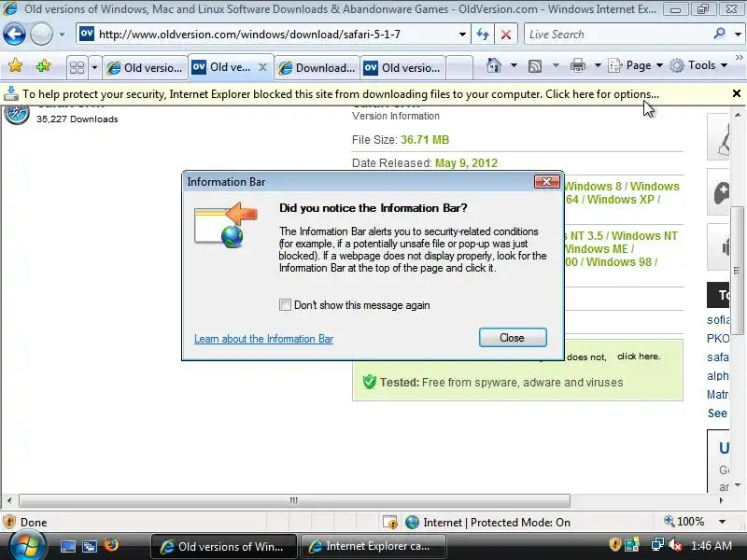Viewport: 747px width, 560px height.
Task: Open a new blank tab
Action: pyautogui.click(x=459, y=67)
